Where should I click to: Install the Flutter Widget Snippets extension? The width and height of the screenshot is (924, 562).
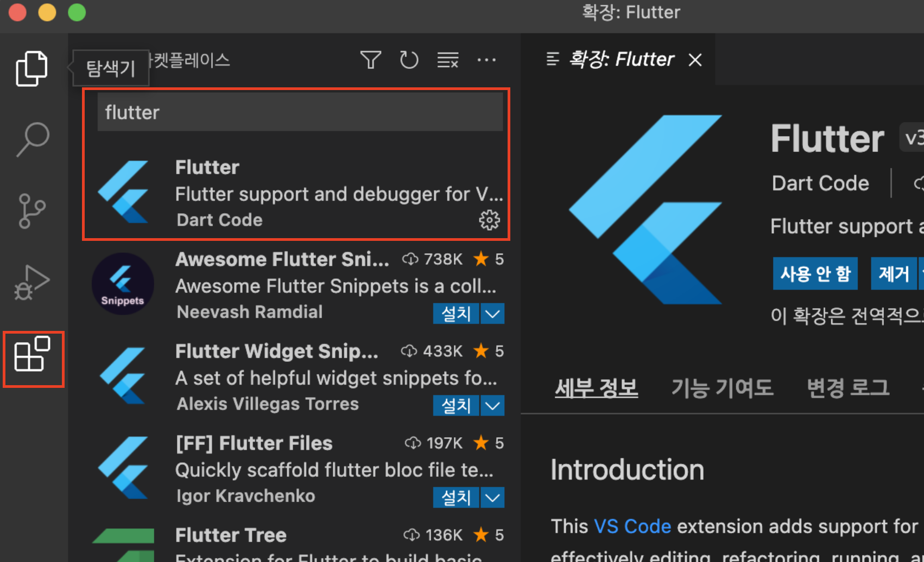tap(456, 405)
